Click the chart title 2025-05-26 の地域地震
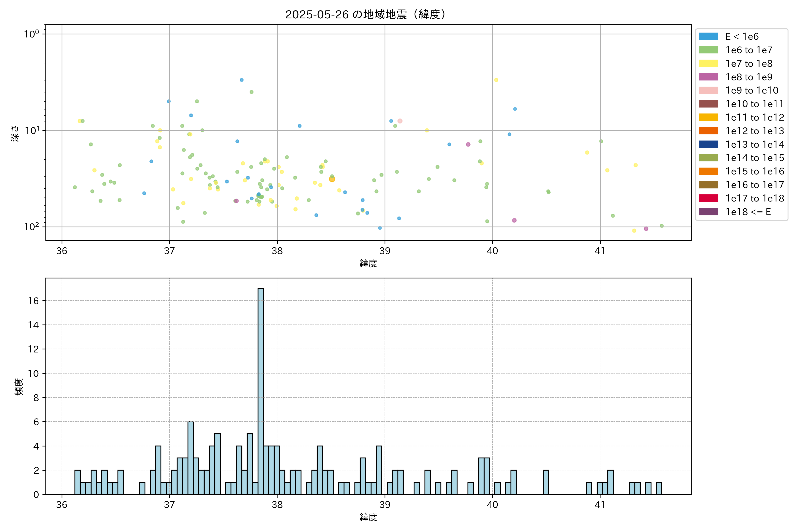Image resolution: width=798 pixels, height=532 pixels. (x=365, y=15)
